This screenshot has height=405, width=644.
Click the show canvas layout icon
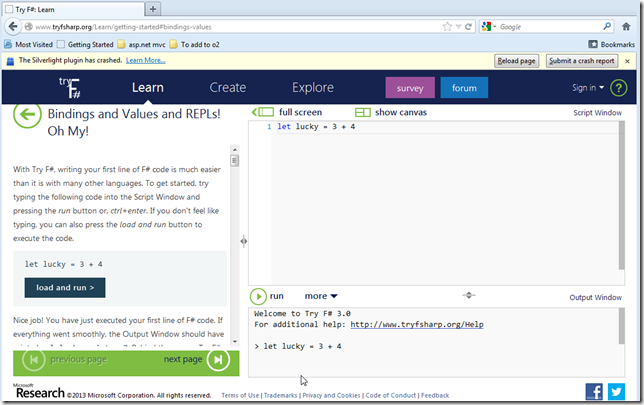tap(363, 112)
